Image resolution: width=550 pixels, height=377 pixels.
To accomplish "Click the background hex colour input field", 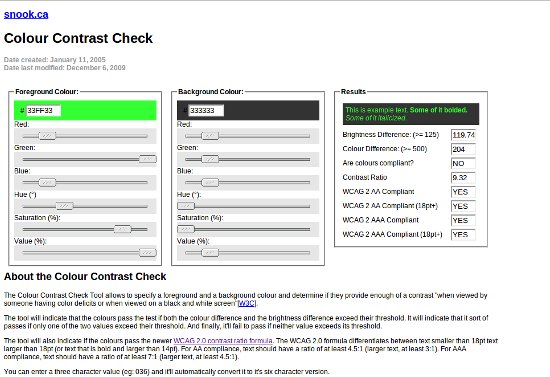I will (x=206, y=110).
